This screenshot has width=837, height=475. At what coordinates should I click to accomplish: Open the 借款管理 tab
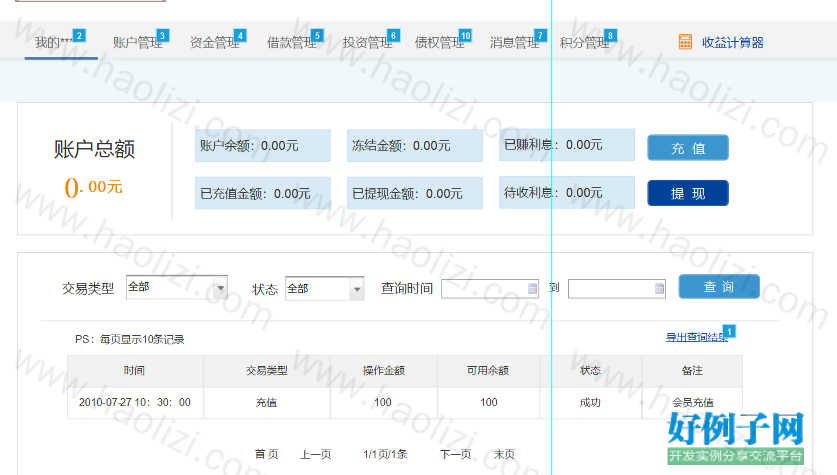click(291, 42)
